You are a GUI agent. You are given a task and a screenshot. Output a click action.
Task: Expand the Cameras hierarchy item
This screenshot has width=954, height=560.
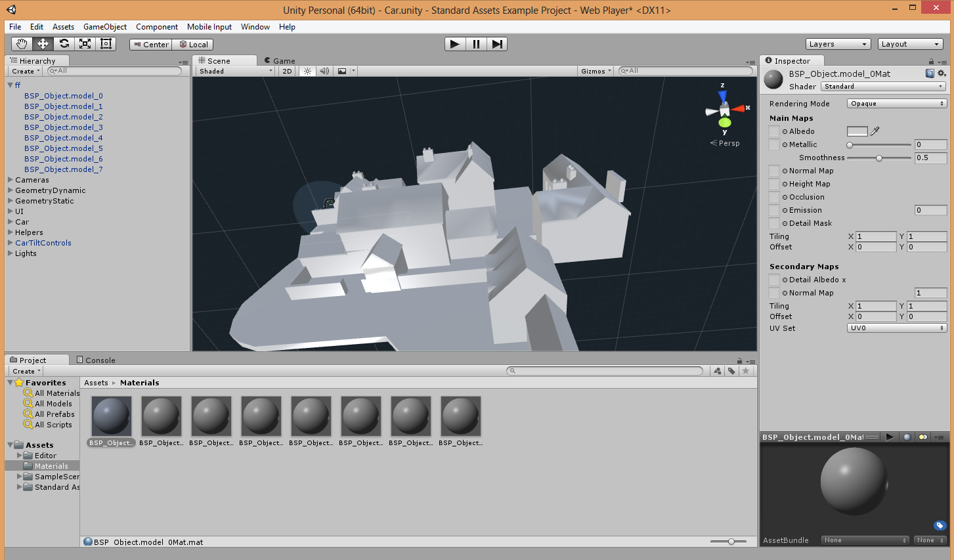[11, 180]
